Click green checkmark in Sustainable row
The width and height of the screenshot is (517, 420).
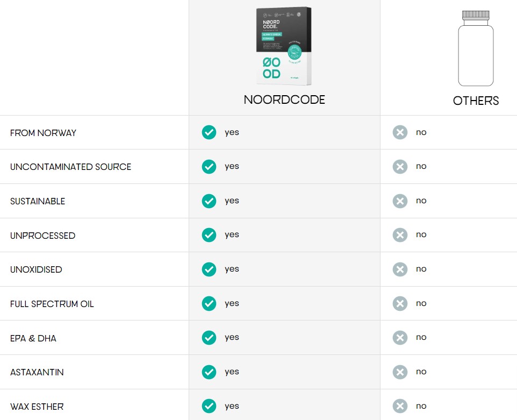click(x=209, y=201)
